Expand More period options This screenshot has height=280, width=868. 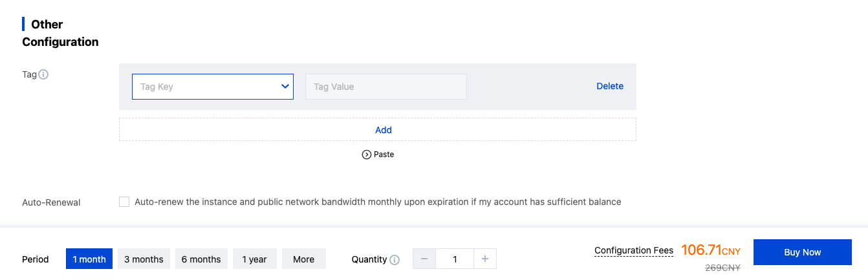coord(303,259)
